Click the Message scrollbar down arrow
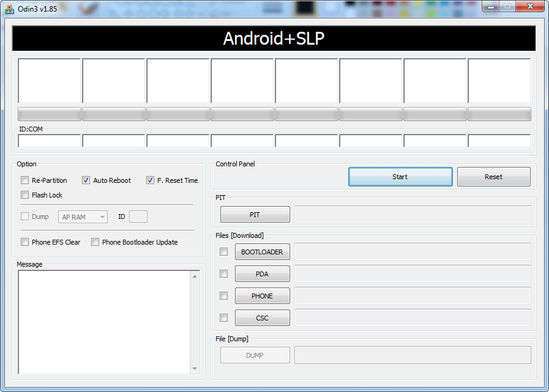Screen dimensions: 549x392 click(195, 369)
